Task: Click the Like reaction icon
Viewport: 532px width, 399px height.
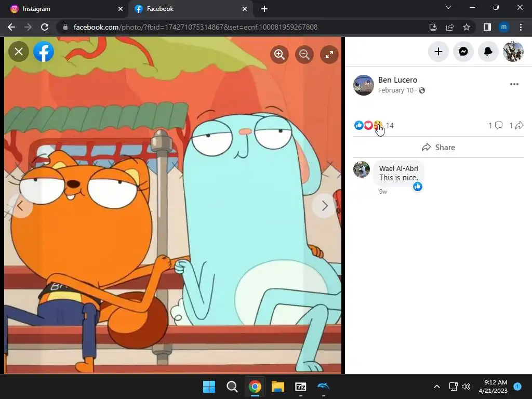Action: (358, 125)
